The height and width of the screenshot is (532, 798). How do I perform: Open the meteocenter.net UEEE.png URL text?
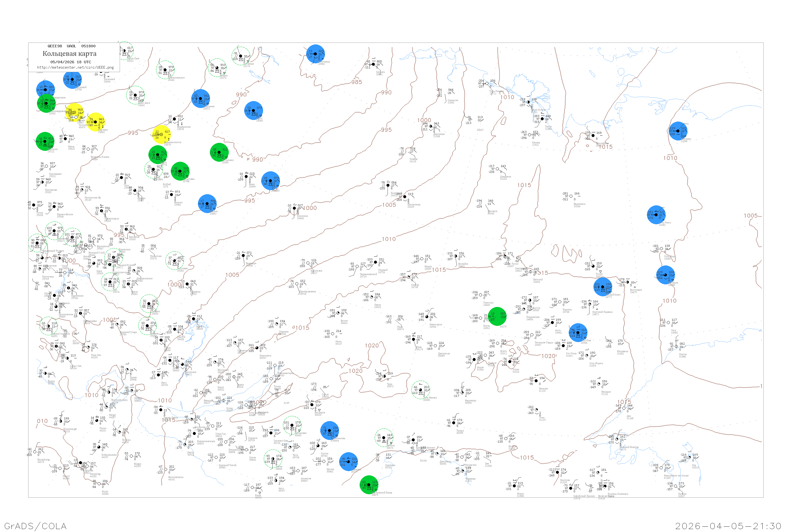click(x=75, y=67)
